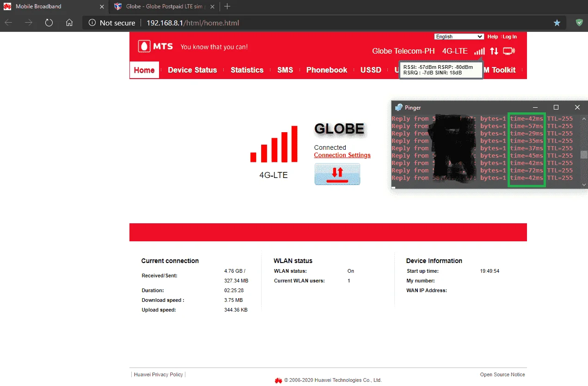Click the WLAN device monitor header icon
Image resolution: width=588 pixels, height=386 pixels.
click(x=509, y=51)
